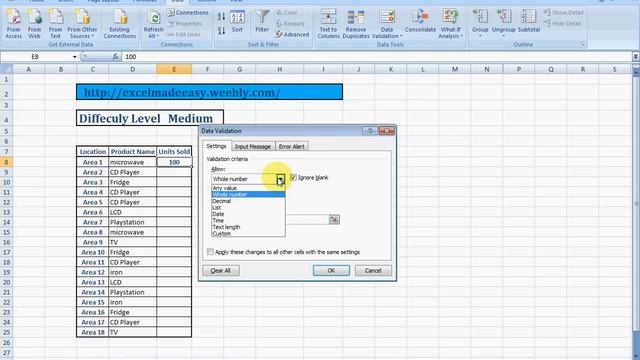Switch to Settings tab in Data Validation
Viewport: 640px width, 360px height.
[216, 146]
